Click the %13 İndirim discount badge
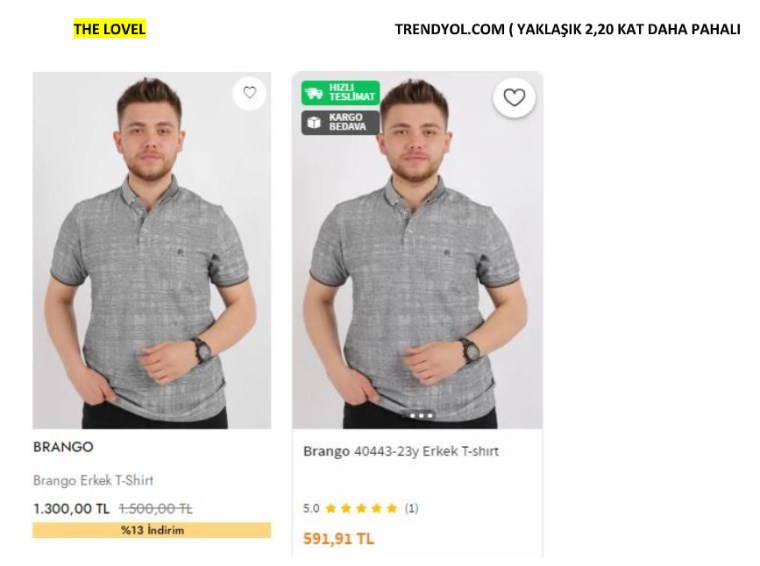Screen dimensions: 760x566 151,530
